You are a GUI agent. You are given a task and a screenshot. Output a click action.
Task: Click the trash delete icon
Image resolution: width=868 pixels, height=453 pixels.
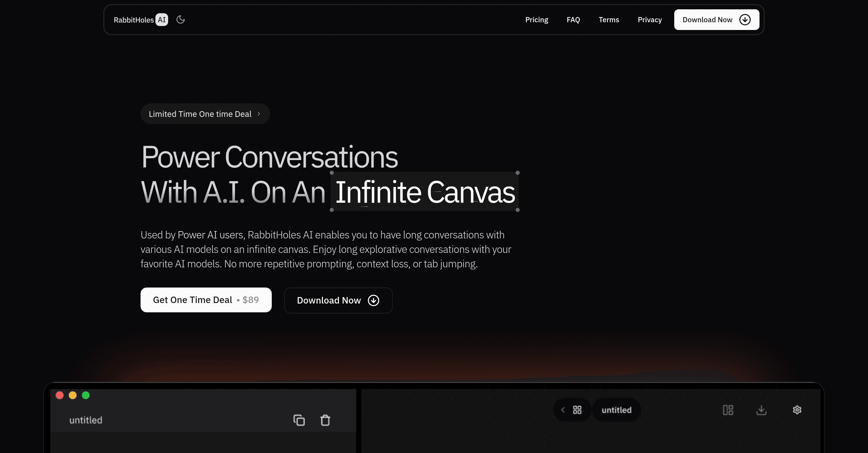(x=325, y=420)
